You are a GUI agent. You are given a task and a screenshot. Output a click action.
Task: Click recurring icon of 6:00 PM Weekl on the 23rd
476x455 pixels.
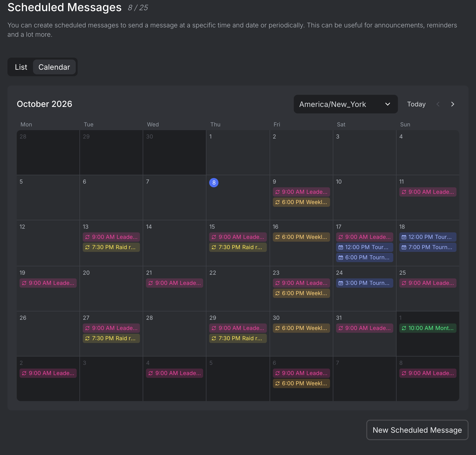[277, 293]
